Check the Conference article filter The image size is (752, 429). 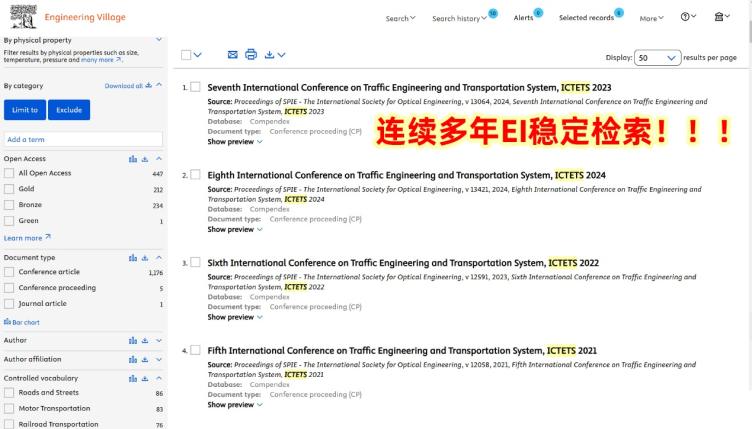click(9, 272)
